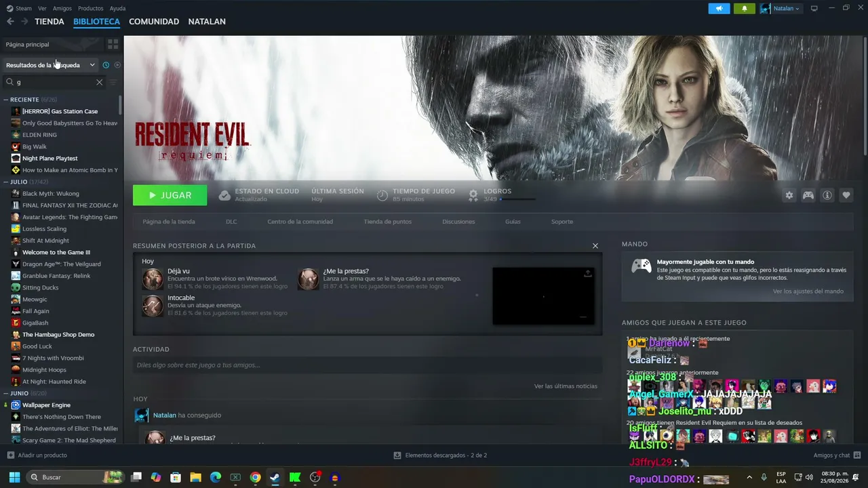Viewport: 868px width, 488px height.
Task: Open Natalan's profile link in activity feed
Action: (165, 415)
